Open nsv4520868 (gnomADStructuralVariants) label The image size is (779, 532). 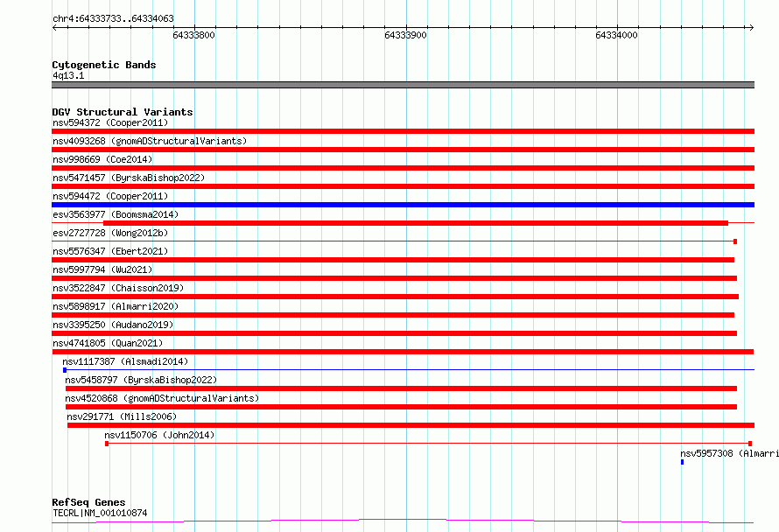(162, 398)
